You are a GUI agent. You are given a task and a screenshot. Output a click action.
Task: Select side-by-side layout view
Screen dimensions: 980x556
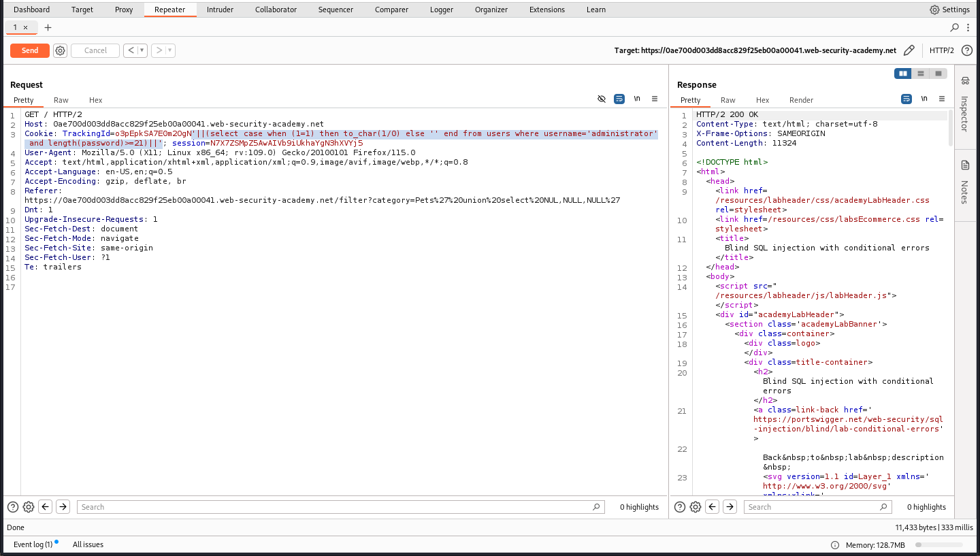click(x=903, y=73)
